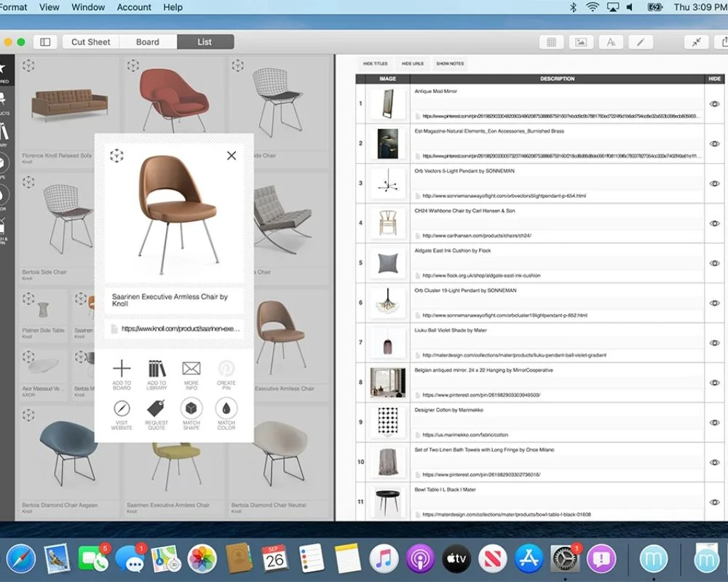
Task: Open the Music app in Dock
Action: coord(384,558)
